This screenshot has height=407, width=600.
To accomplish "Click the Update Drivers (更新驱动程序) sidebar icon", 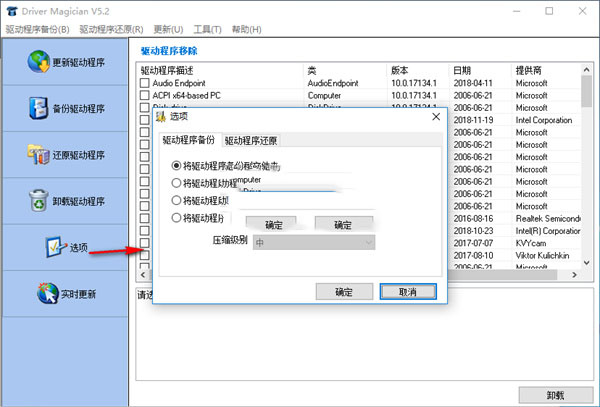I will 38,62.
